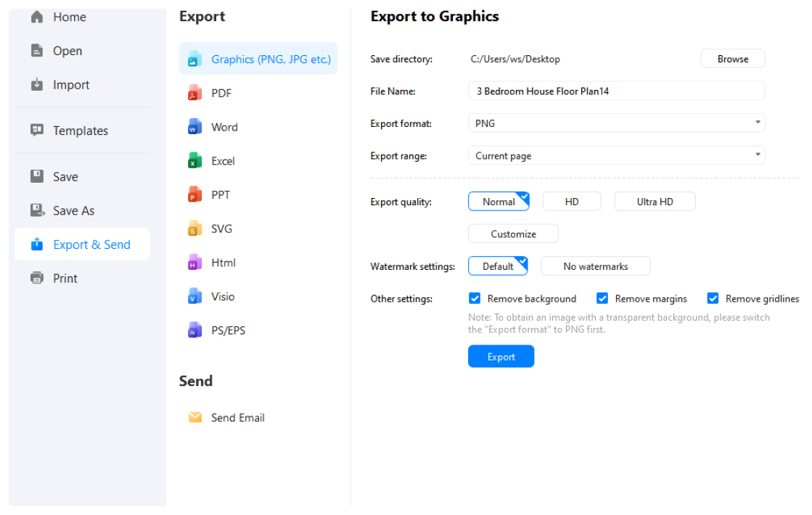Choose No watermarks option
The image size is (812, 515).
(x=596, y=266)
